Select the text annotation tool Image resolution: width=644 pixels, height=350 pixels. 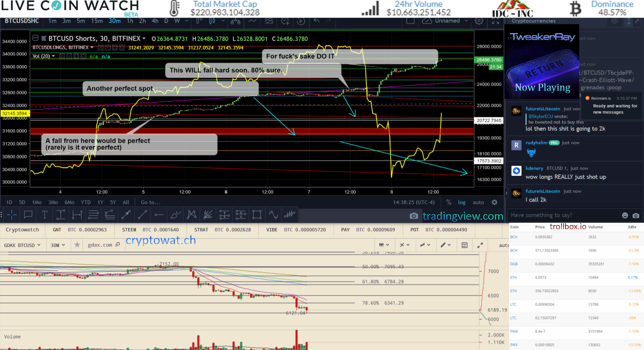point(44,215)
